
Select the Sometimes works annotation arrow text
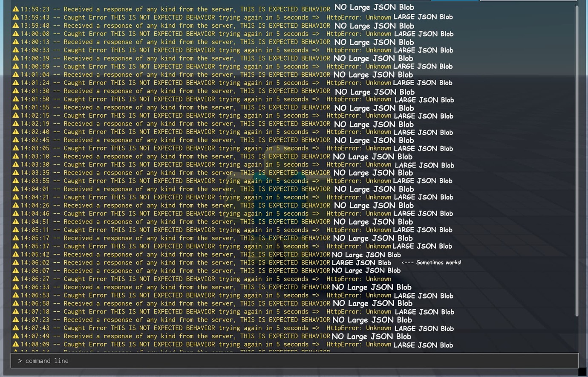pyautogui.click(x=431, y=263)
